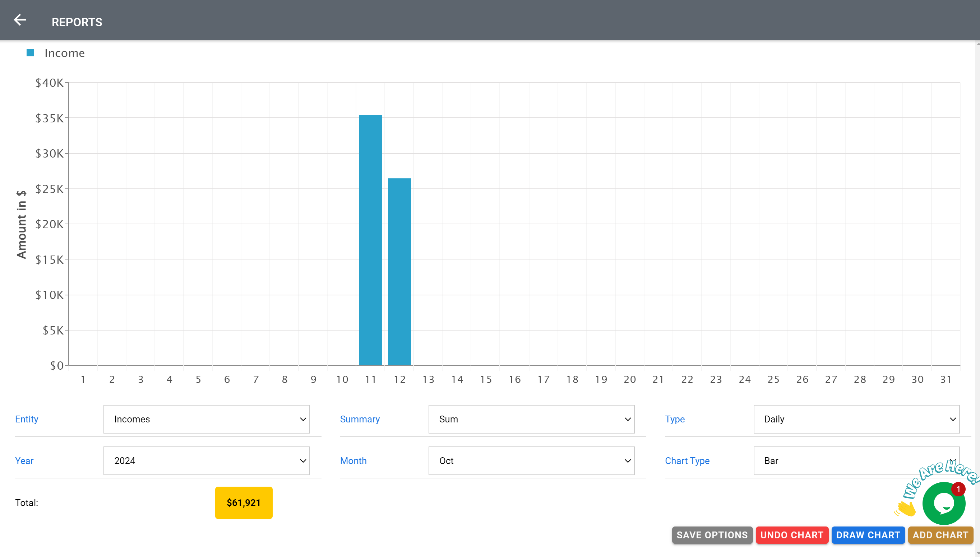Select the REPORTS menu header

click(77, 22)
